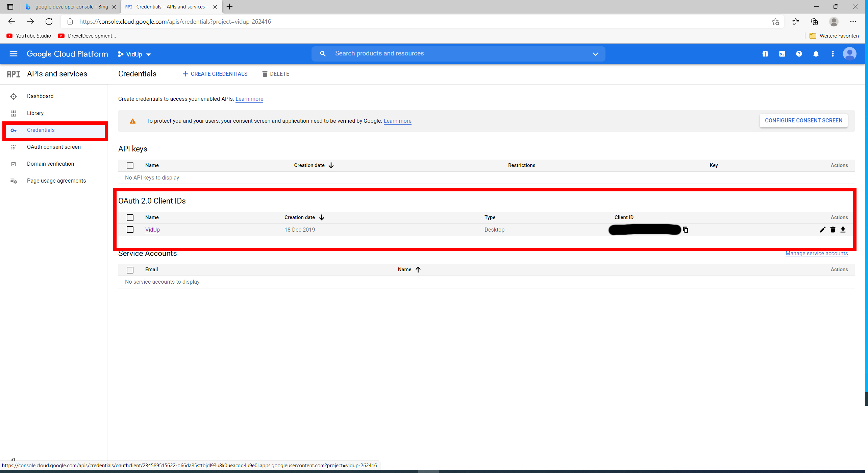Copy the VidUp Client ID

pos(686,230)
